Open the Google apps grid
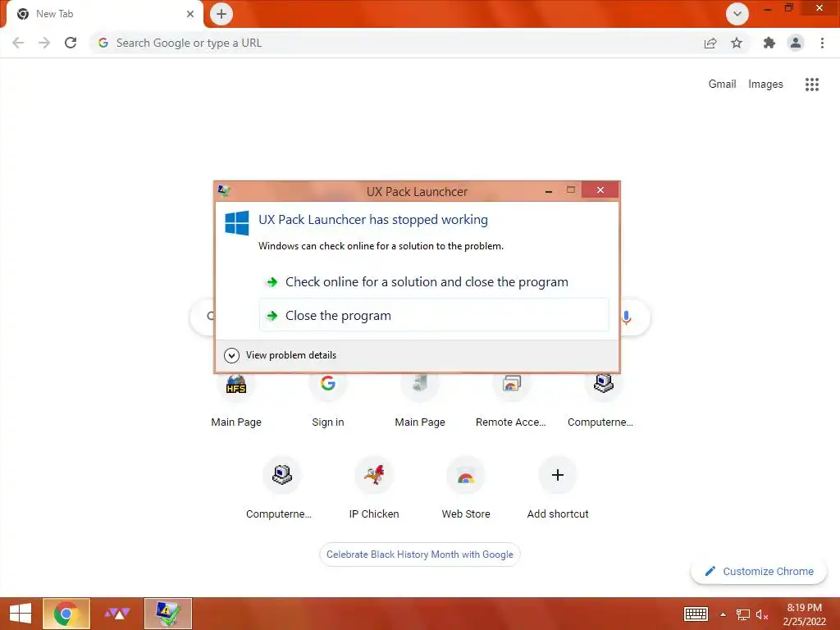The width and height of the screenshot is (840, 630). [x=812, y=84]
